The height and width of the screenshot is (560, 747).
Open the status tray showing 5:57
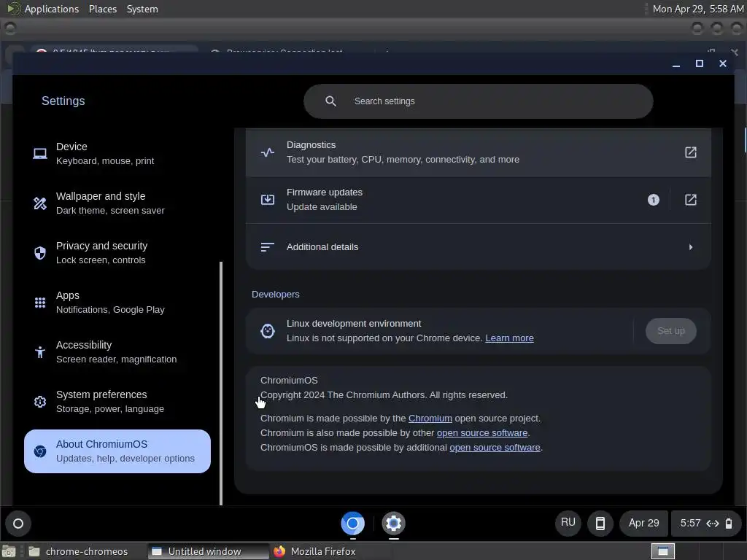pyautogui.click(x=706, y=524)
